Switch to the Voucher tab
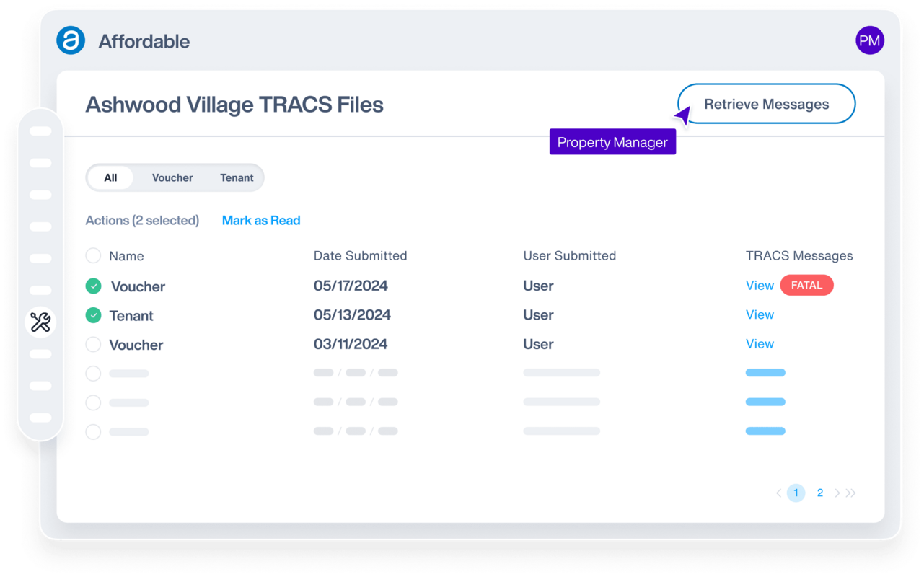 click(172, 177)
